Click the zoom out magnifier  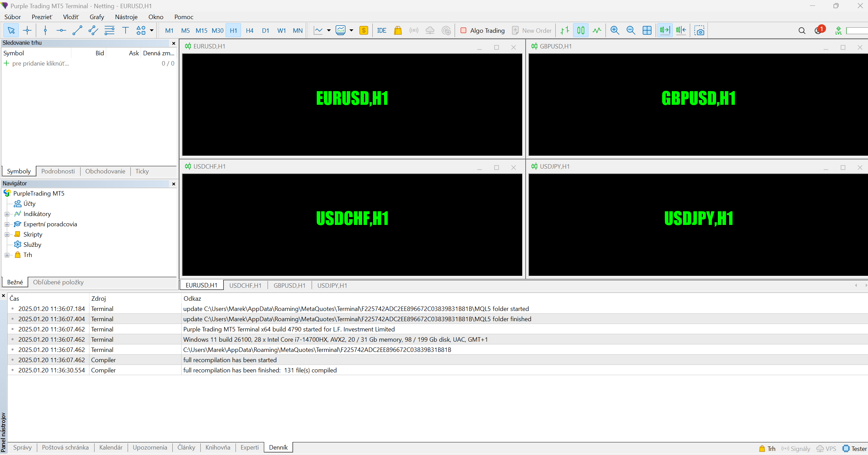pos(631,30)
